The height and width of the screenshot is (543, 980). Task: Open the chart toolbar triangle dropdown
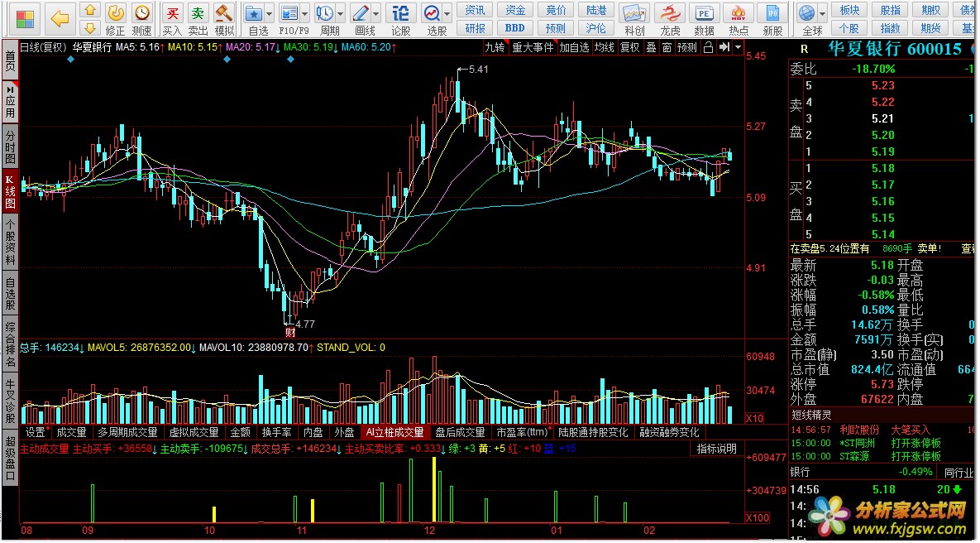tap(739, 47)
